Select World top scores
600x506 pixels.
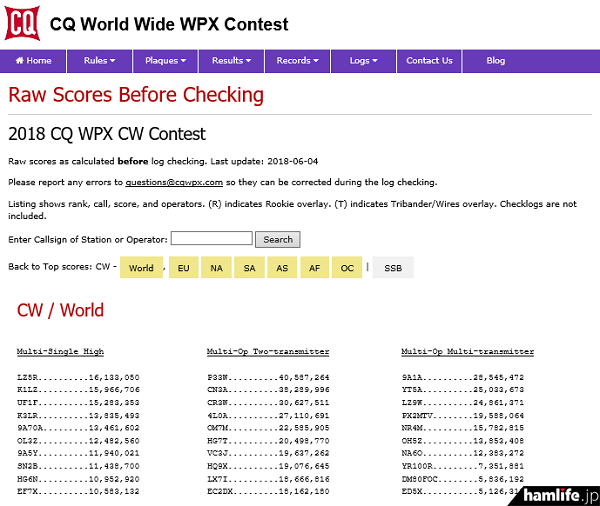click(x=142, y=268)
